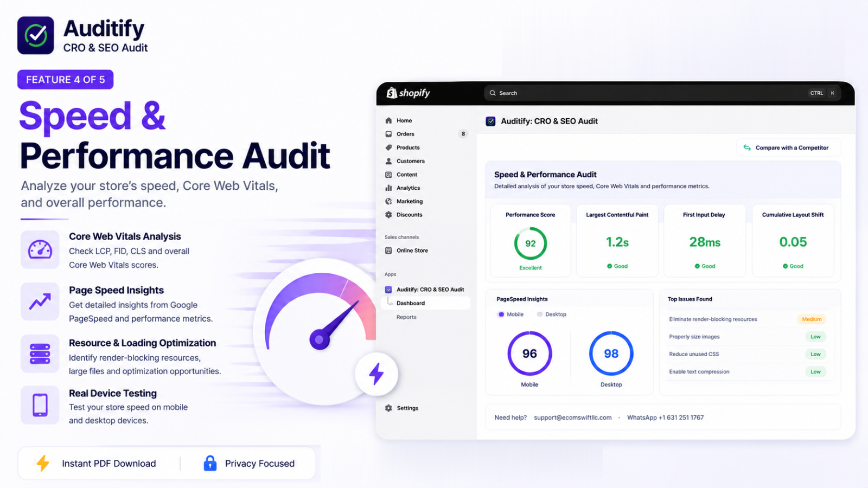
Task: Click the Performance Score 92 ring
Action: (x=531, y=243)
